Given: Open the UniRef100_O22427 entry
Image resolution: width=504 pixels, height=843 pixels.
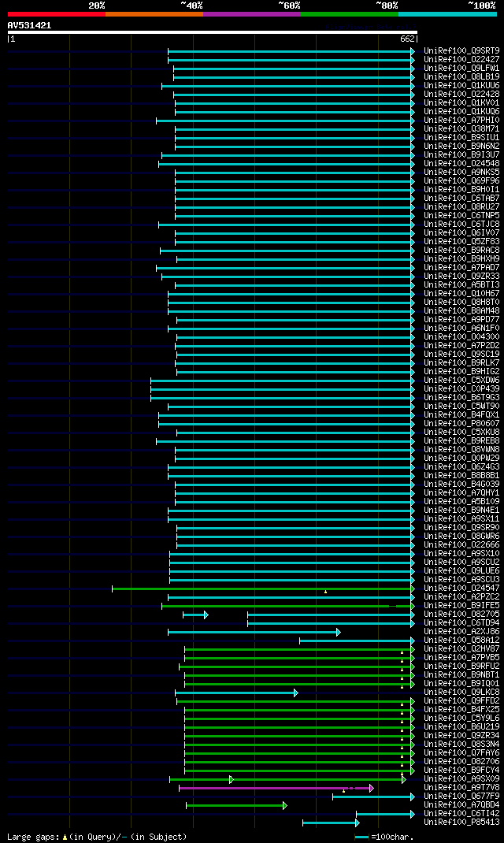Looking at the screenshot, I should tap(461, 60).
